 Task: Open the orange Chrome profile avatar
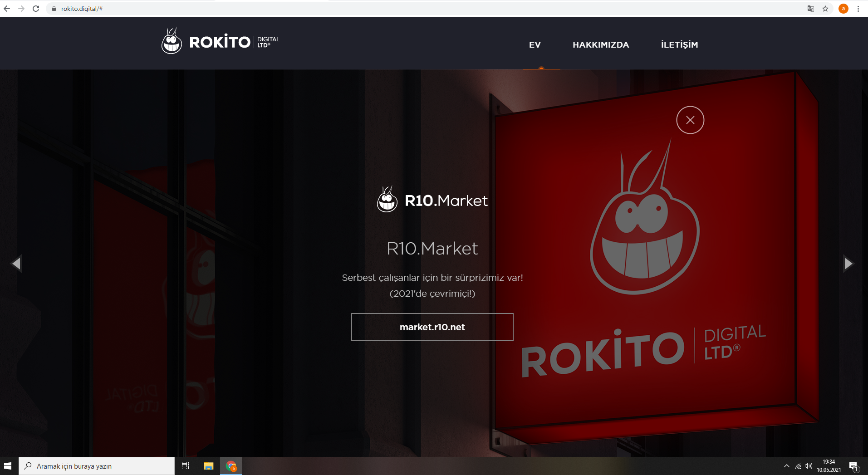(x=843, y=9)
